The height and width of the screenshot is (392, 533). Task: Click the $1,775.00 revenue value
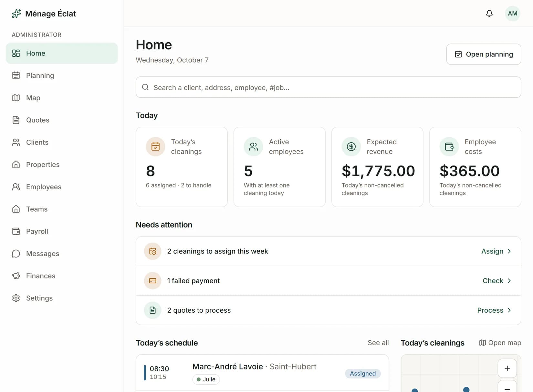coord(378,171)
